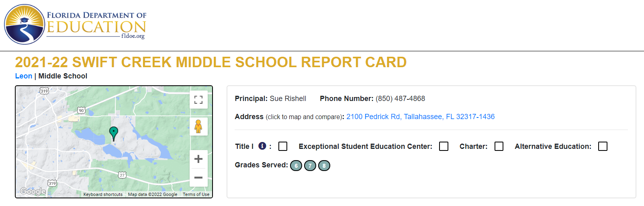This screenshot has height=206, width=644.
Task: Open the 2100 Pedrick Rd address link
Action: (x=421, y=117)
